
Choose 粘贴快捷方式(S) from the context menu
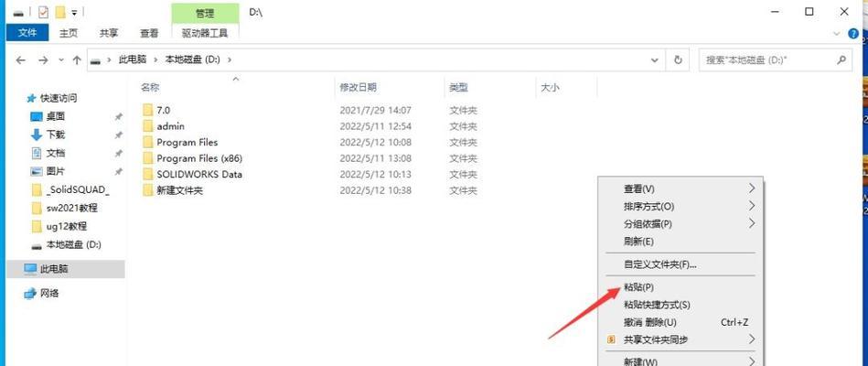click(x=681, y=305)
